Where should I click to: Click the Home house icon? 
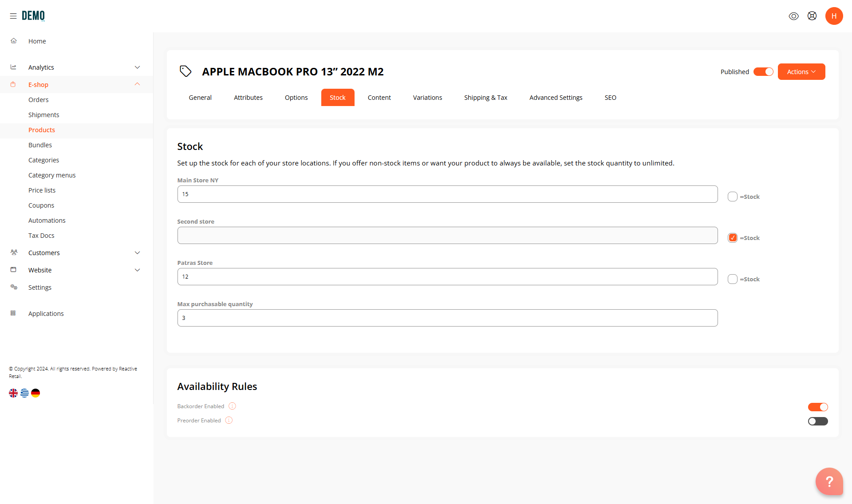[14, 41]
